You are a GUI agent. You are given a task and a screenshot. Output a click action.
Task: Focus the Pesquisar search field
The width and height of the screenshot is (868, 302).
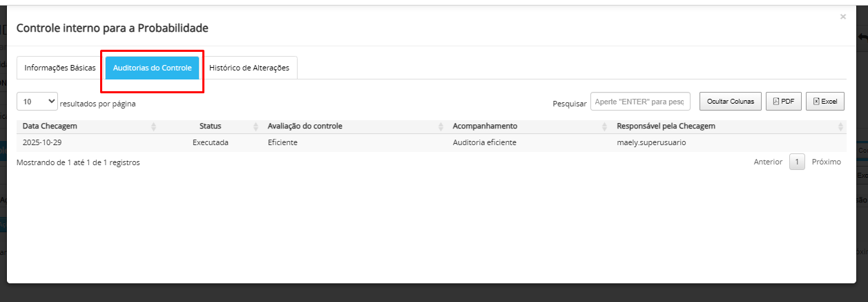640,102
